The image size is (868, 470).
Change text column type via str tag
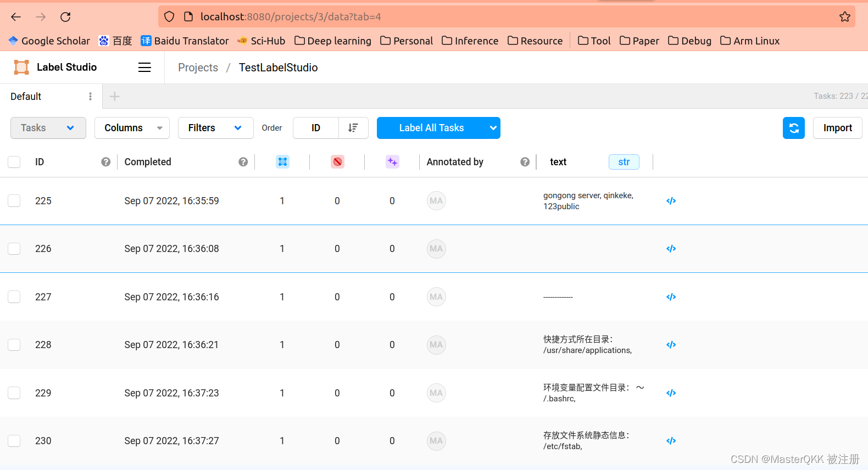point(624,162)
